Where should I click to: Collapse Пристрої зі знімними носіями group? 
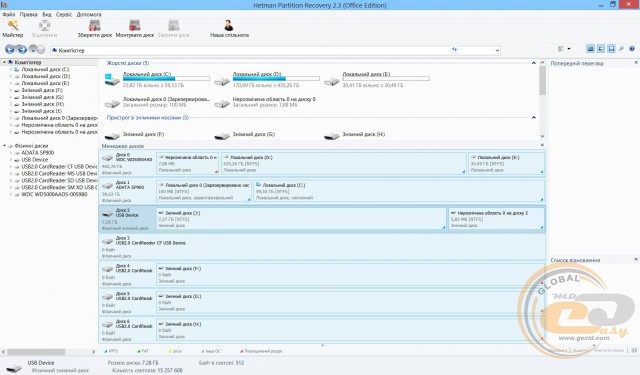(533, 118)
